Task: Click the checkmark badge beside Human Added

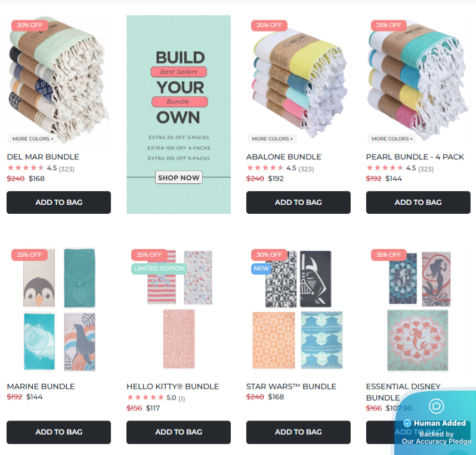Action: 407,423
